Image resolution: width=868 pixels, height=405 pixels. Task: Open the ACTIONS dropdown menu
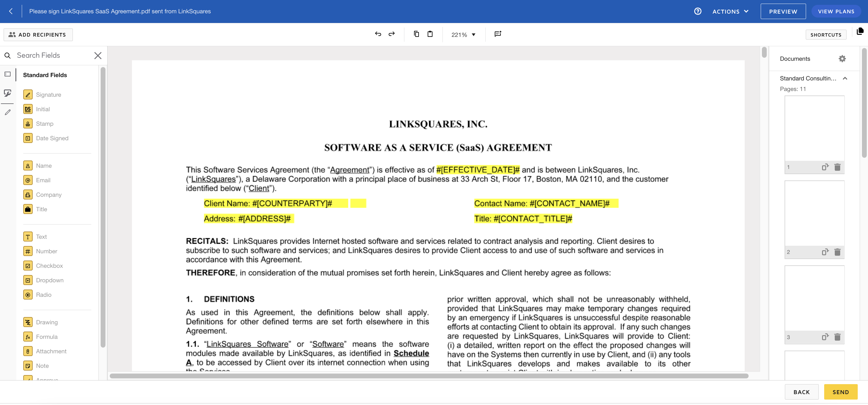pos(730,11)
